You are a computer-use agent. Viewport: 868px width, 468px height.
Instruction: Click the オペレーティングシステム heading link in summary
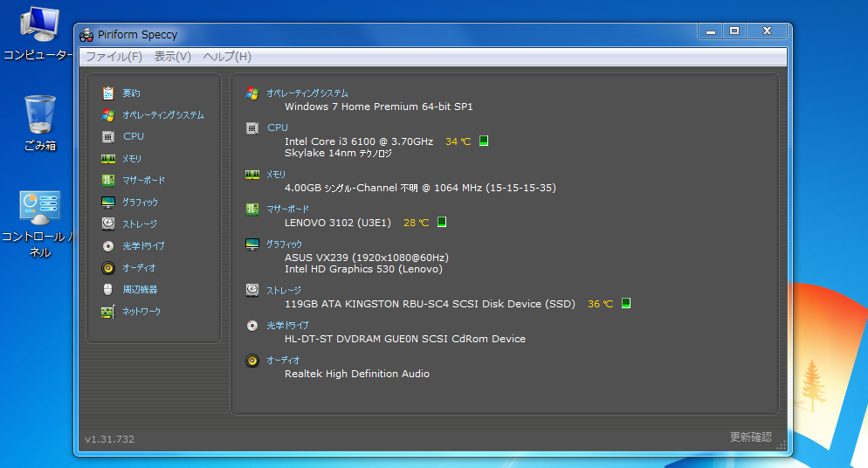point(307,93)
